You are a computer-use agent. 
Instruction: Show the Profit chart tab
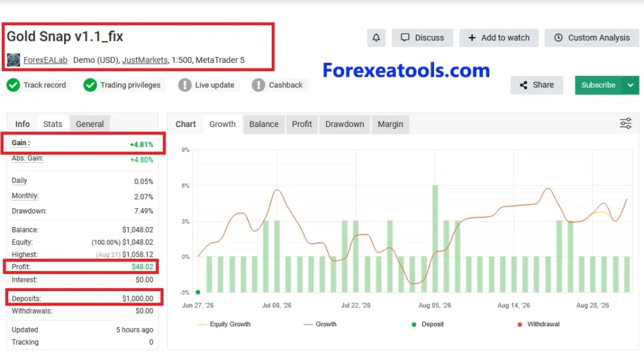tap(302, 124)
